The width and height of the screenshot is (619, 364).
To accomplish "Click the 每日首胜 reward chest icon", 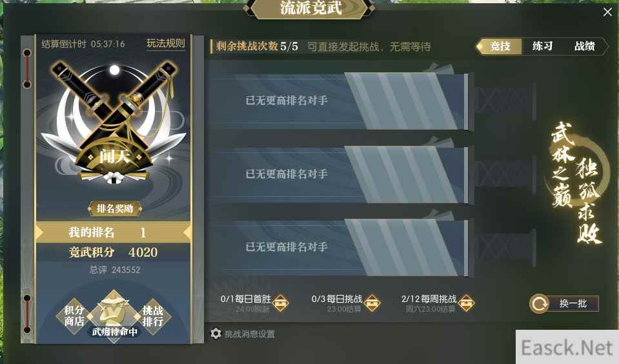I will tap(280, 303).
